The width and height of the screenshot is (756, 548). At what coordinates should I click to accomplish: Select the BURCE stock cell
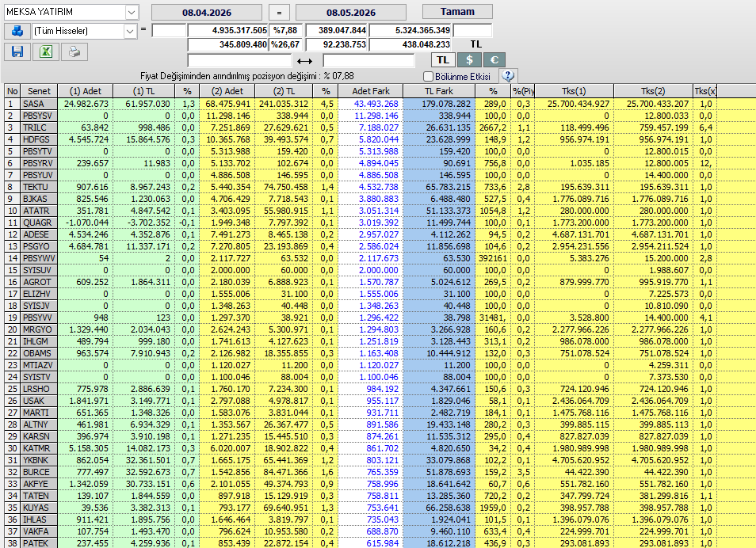coord(39,472)
